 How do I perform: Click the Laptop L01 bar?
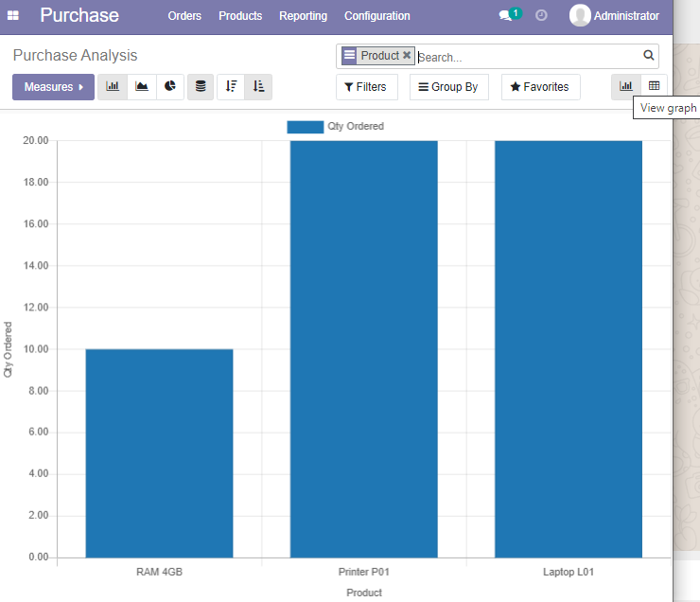[x=569, y=349]
